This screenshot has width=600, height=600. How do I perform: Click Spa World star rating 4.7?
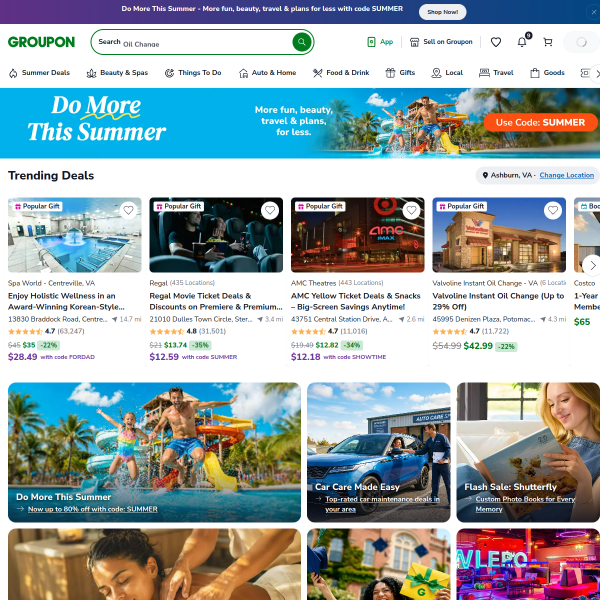[46, 331]
